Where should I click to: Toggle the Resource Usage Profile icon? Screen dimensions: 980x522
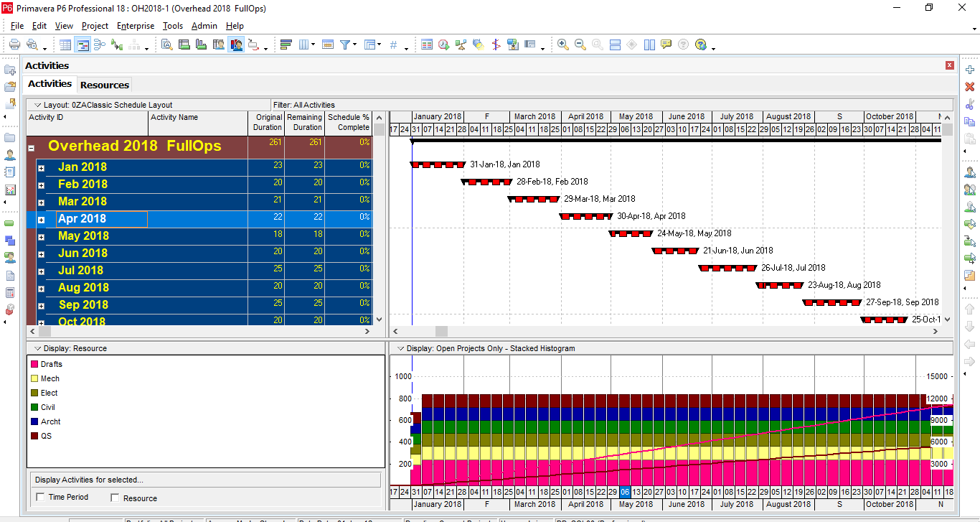click(x=236, y=45)
